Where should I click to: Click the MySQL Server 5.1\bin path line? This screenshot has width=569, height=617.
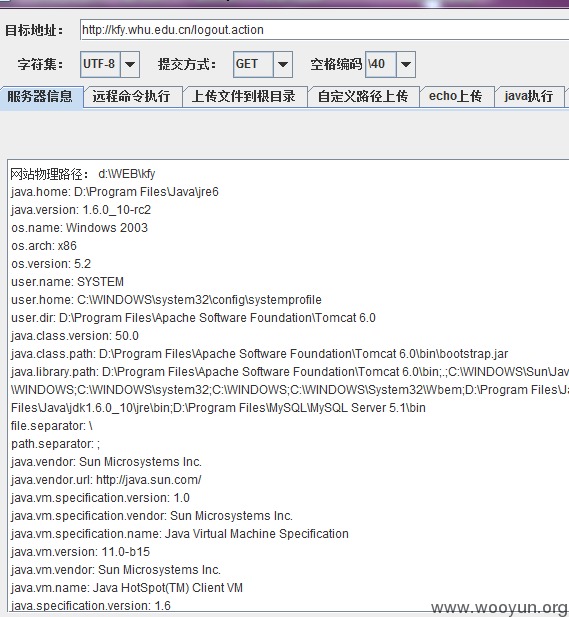pyautogui.click(x=218, y=408)
